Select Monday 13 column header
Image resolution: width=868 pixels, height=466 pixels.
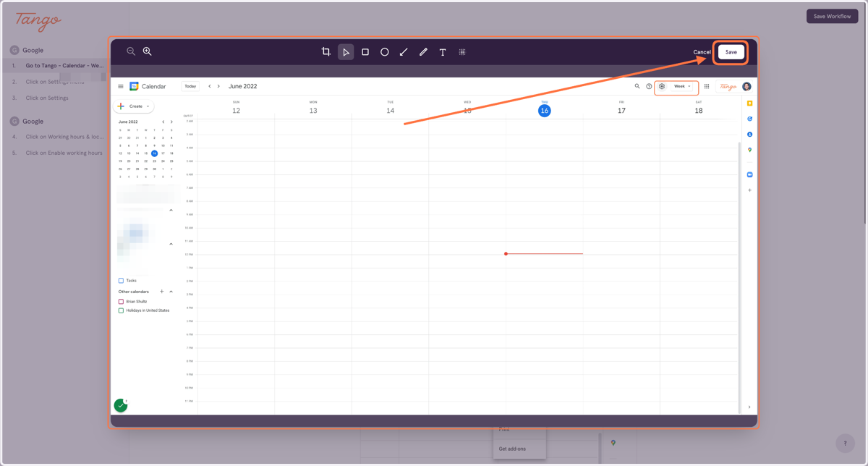tap(313, 109)
